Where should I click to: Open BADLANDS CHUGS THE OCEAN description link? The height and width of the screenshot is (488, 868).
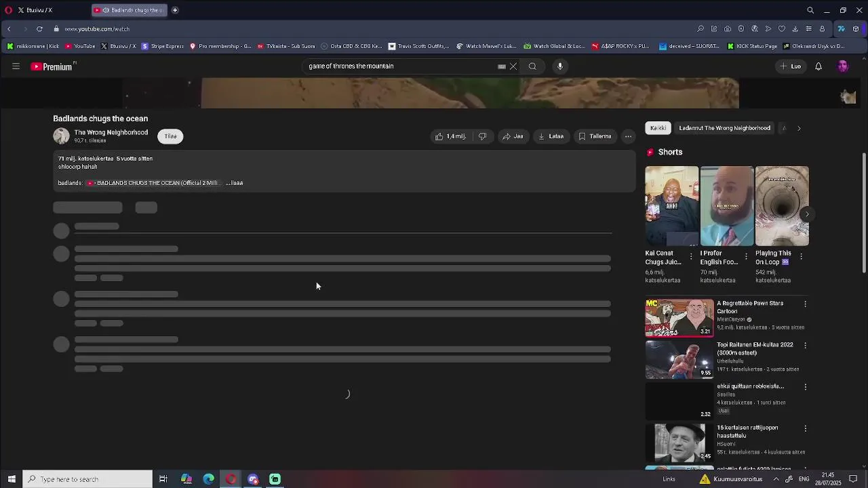click(154, 183)
